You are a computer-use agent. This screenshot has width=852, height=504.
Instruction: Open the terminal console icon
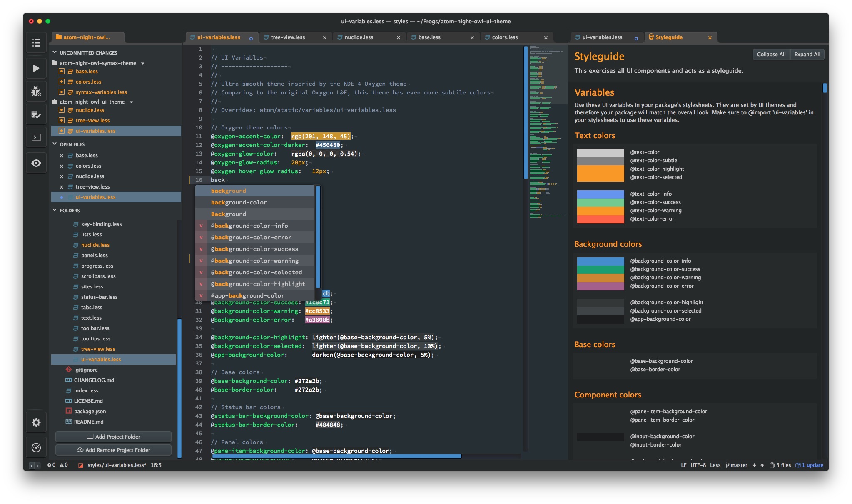click(36, 137)
